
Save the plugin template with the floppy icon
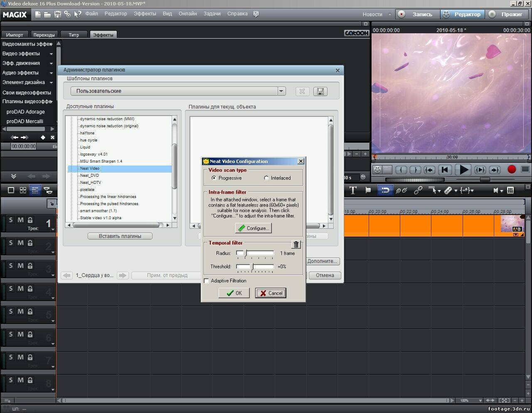(x=320, y=92)
